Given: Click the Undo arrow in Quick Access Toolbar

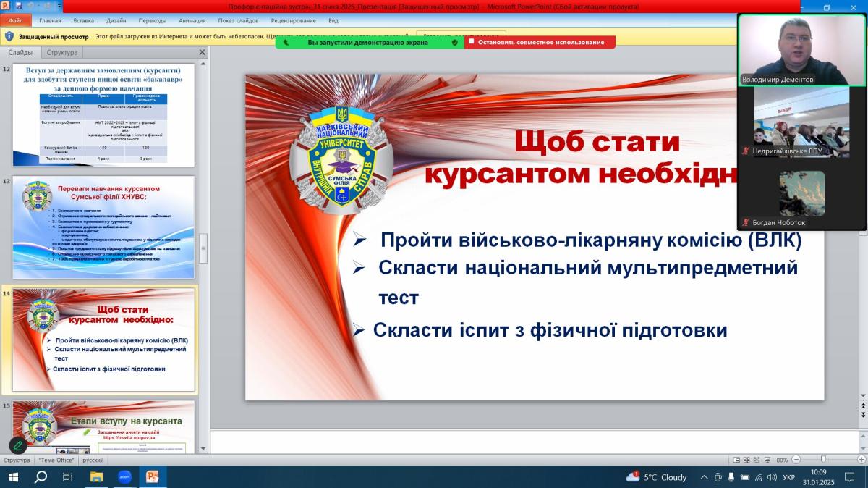Looking at the screenshot, I should click(x=31, y=7).
